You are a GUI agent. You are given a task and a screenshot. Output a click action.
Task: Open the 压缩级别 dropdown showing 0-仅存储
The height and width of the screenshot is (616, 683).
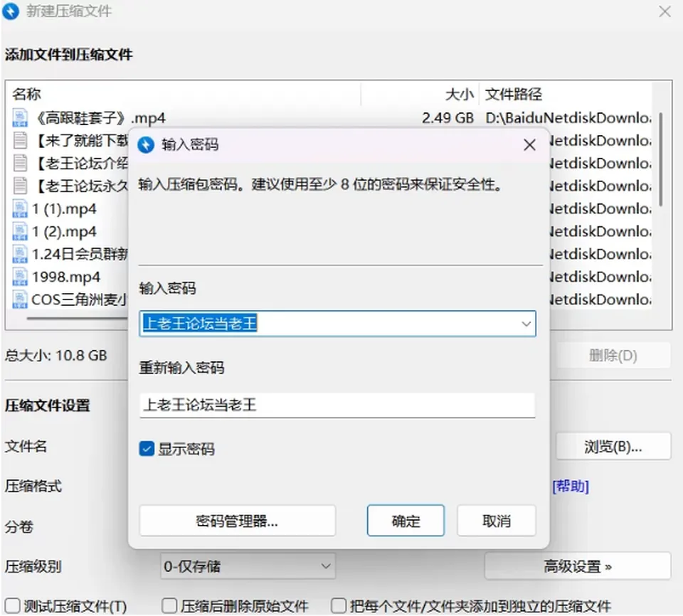click(x=248, y=566)
